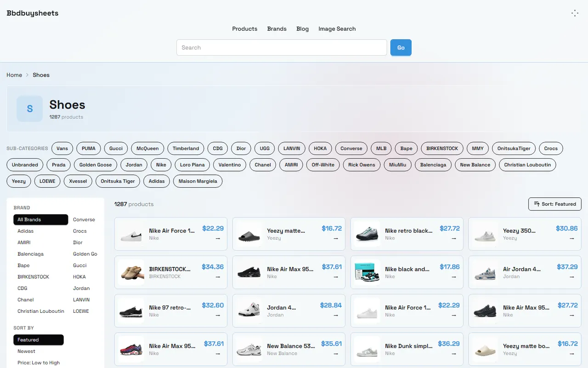Screen dimensions: 588x368
Task: Go to Bbdbuysheets logo homepage
Action: point(33,13)
